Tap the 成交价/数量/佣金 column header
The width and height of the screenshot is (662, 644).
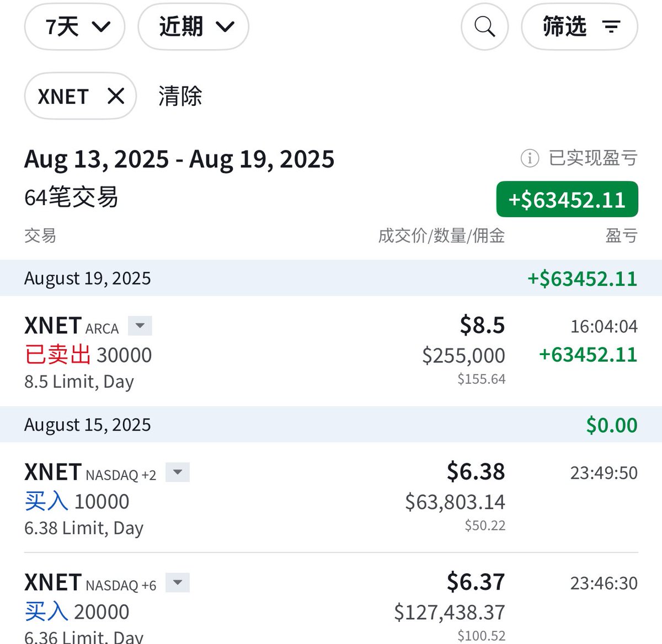[x=441, y=236]
